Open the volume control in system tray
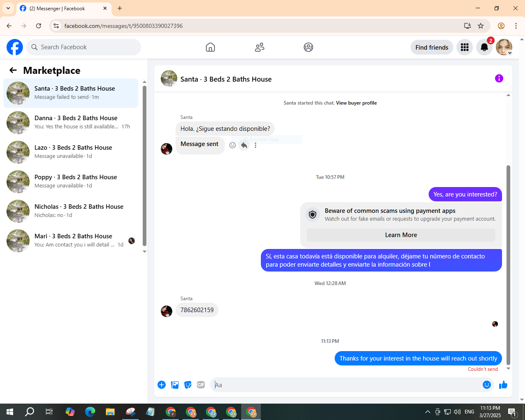525x420 pixels. pos(457,412)
